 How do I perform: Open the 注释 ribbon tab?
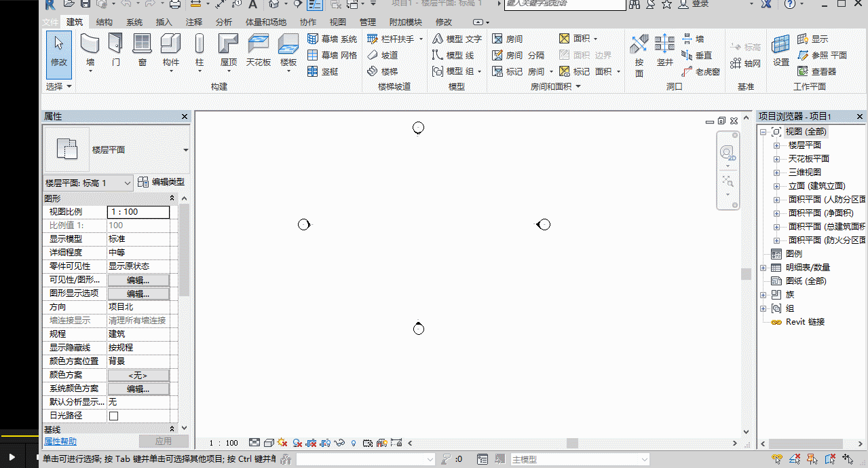pyautogui.click(x=194, y=22)
